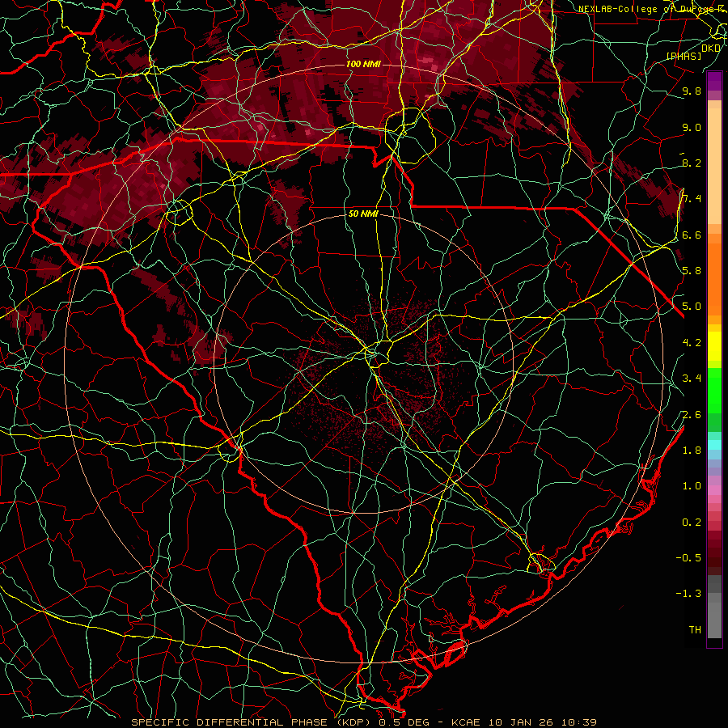Pick the pink segment of the color scale
728x728 pixels.
[714, 490]
